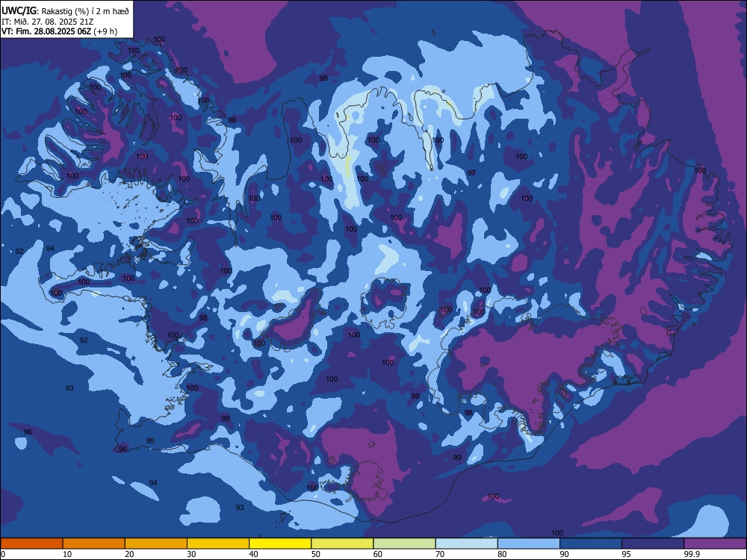Click legend tick label 70
Viewport: 747px width, 560px height.
click(x=440, y=554)
